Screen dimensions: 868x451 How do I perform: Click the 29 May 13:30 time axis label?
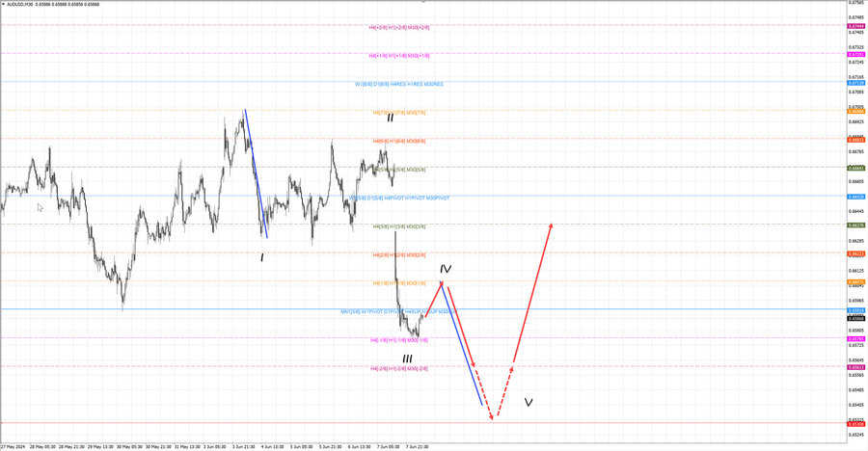(x=100, y=446)
